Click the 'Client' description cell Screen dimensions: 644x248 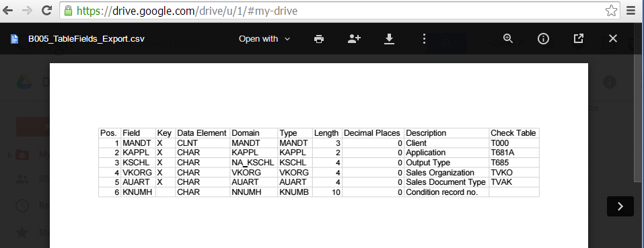446,143
